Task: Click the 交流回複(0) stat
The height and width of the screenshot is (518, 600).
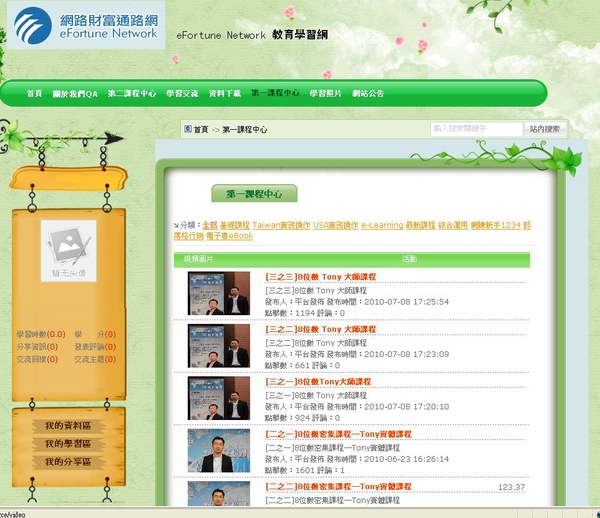Action: click(x=37, y=359)
